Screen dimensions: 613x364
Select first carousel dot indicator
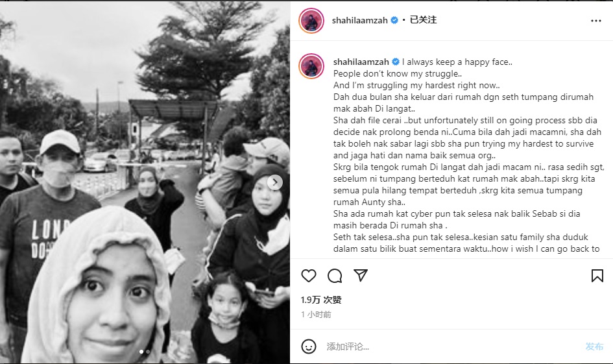click(x=141, y=352)
